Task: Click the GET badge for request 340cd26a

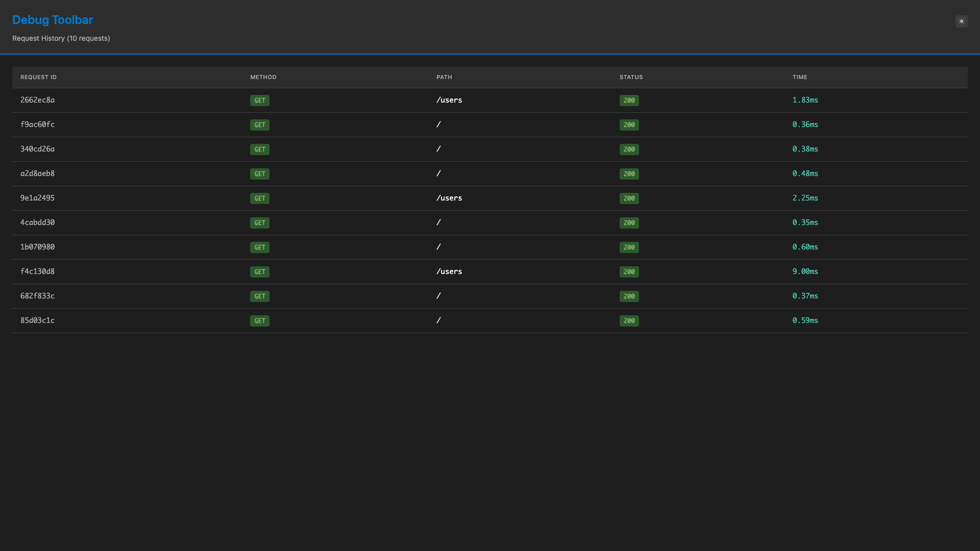Action: tap(259, 149)
